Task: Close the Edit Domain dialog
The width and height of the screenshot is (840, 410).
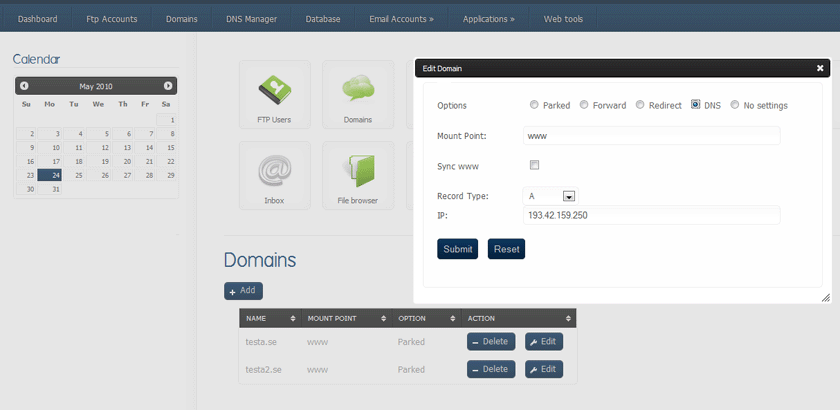Action: 820,68
